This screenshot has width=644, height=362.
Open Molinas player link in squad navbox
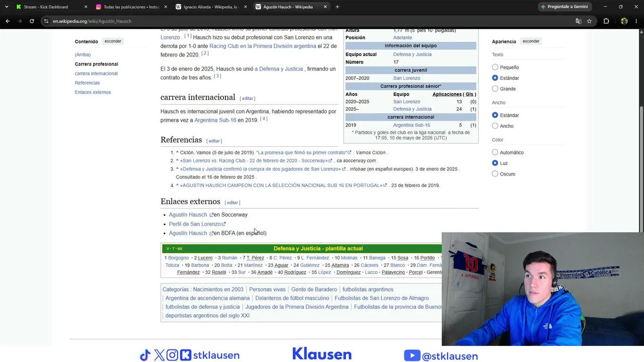(349, 258)
